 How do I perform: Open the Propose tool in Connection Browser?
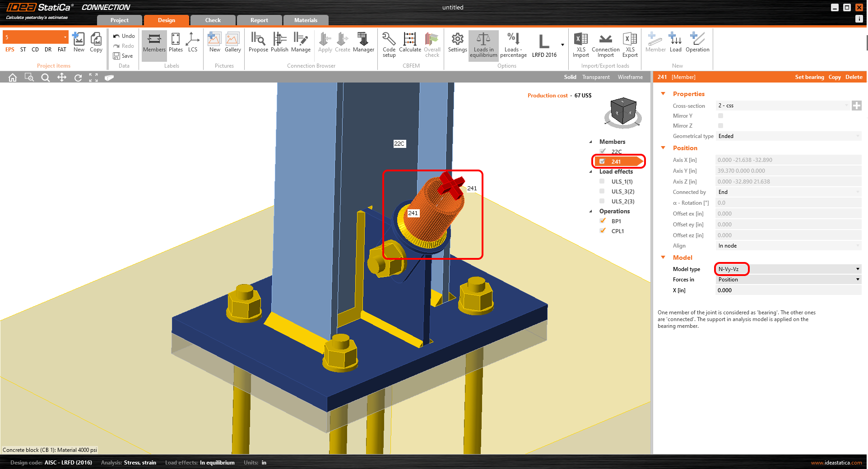point(258,44)
